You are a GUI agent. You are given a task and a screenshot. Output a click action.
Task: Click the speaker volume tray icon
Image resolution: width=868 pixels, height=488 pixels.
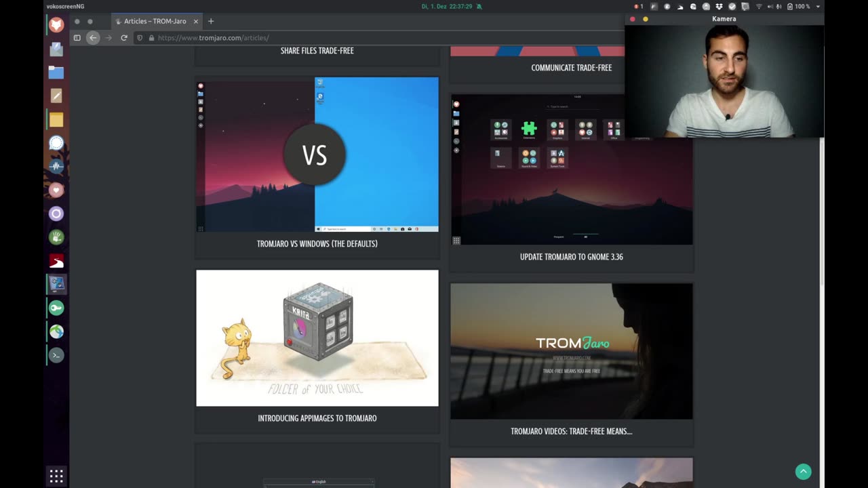(772, 6)
